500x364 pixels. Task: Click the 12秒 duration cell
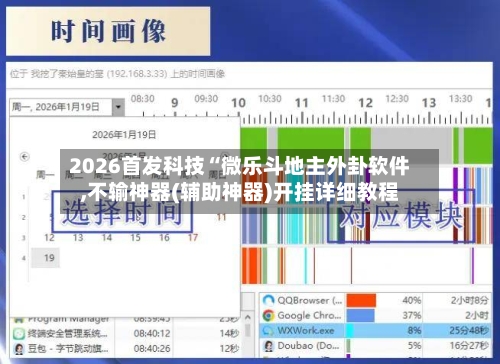coord(229,348)
